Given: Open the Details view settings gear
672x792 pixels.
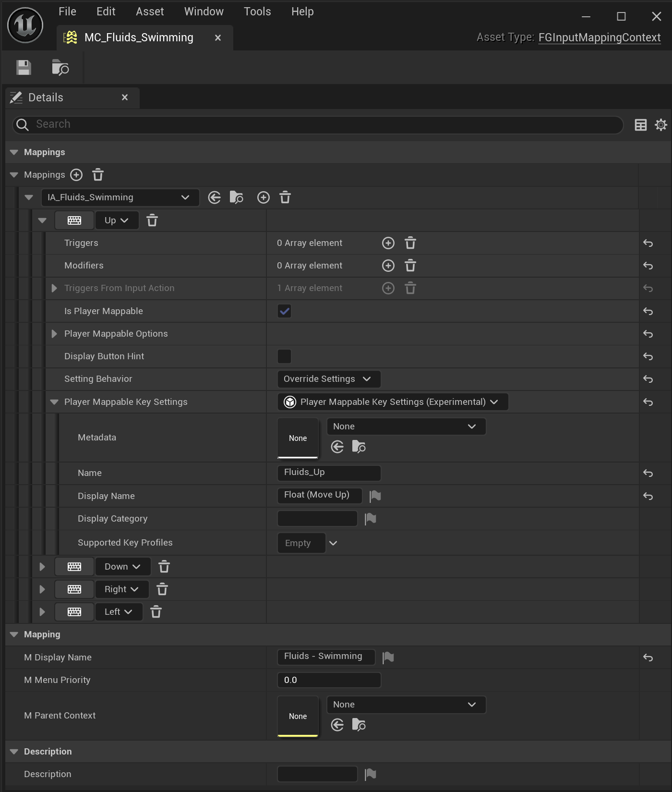Looking at the screenshot, I should pos(661,125).
